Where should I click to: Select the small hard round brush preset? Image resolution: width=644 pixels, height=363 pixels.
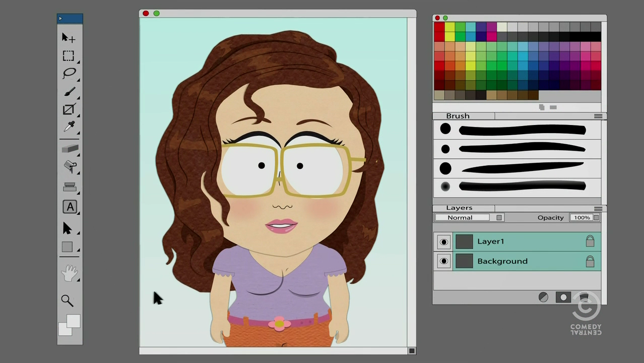(x=445, y=149)
